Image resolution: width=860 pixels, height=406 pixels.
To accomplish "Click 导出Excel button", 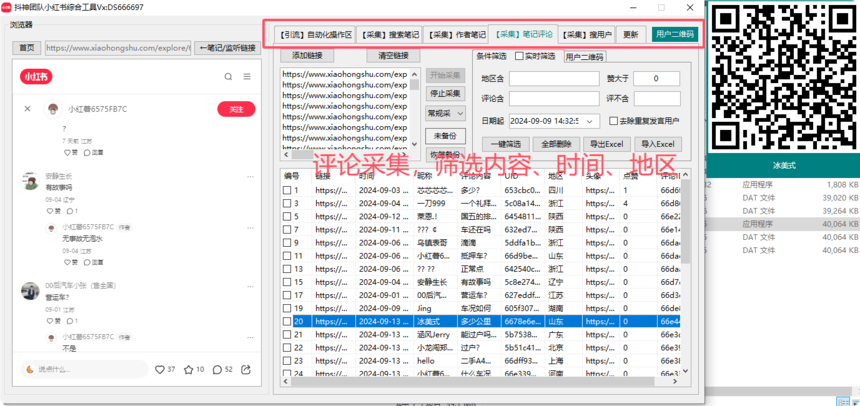I will point(607,144).
